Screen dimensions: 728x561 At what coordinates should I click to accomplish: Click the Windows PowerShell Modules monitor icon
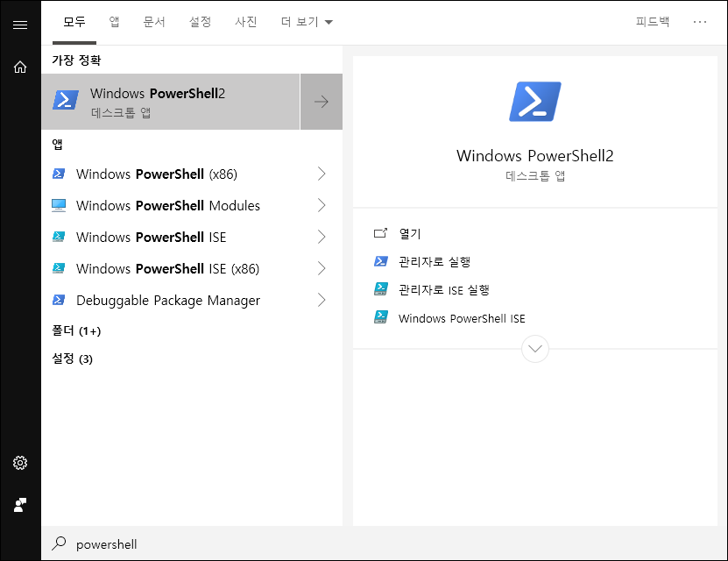click(59, 205)
